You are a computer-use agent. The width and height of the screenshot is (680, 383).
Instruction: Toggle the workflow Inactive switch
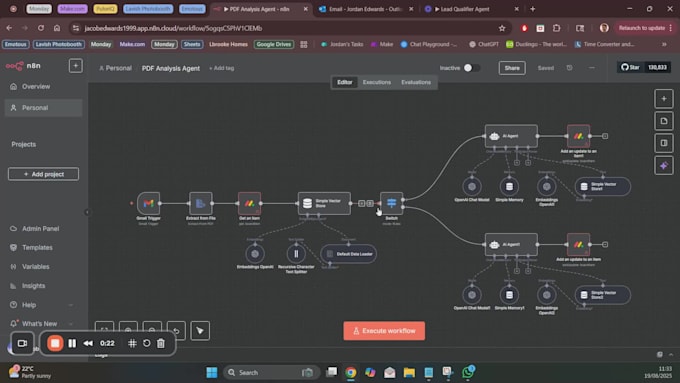471,68
